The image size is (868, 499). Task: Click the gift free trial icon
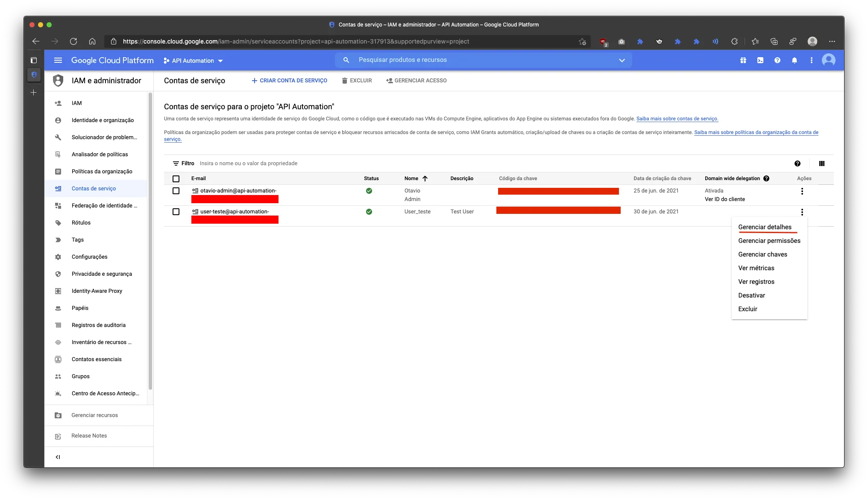click(x=743, y=60)
